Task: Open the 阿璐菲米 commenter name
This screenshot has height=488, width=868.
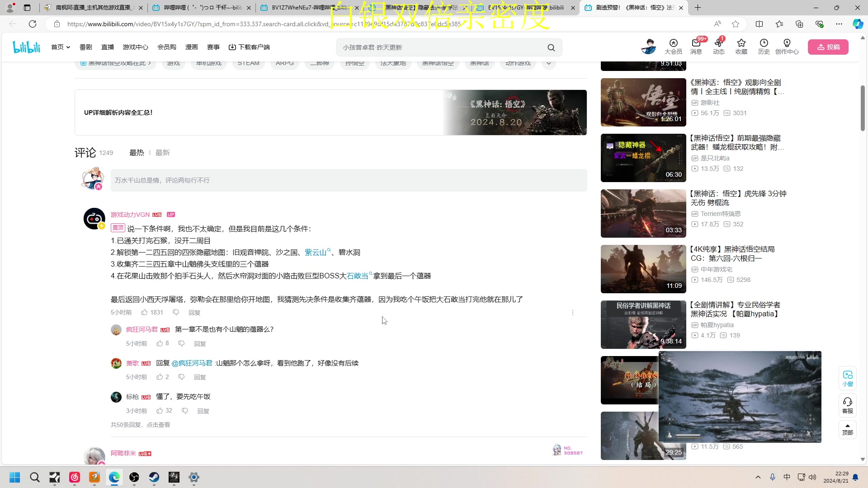Action: point(123,453)
